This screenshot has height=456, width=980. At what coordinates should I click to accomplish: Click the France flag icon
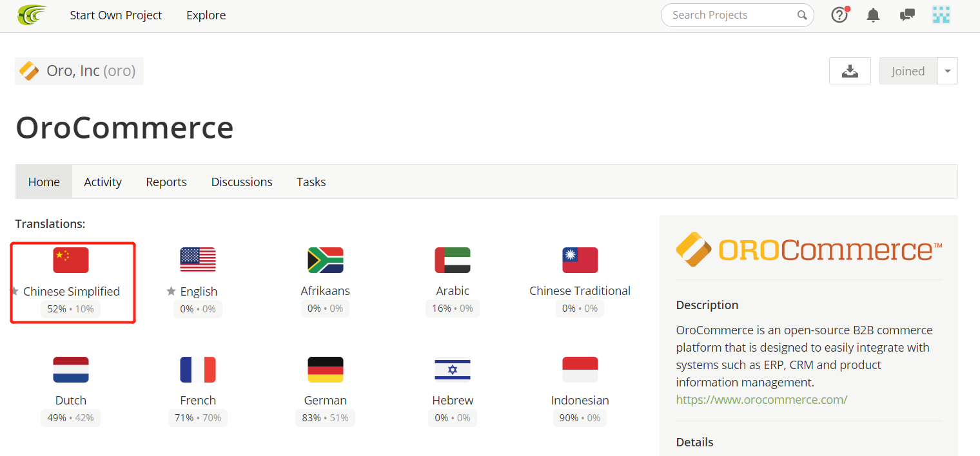(198, 370)
